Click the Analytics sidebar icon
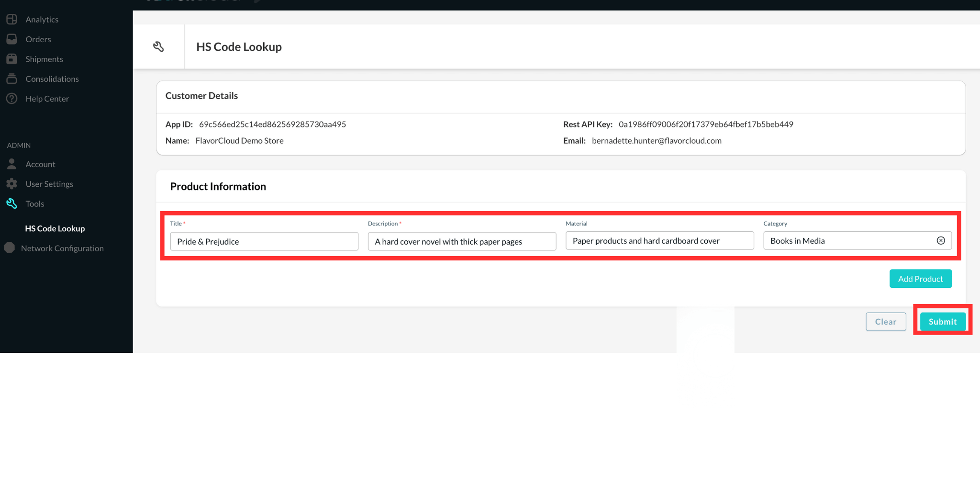Viewport: 980px width, 496px height. [x=12, y=19]
